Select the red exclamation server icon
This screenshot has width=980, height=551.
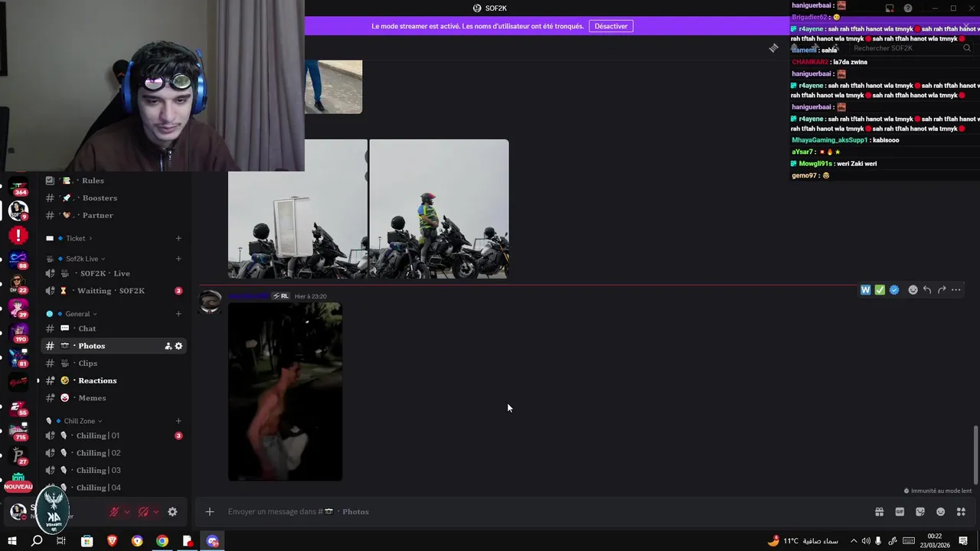pos(18,236)
